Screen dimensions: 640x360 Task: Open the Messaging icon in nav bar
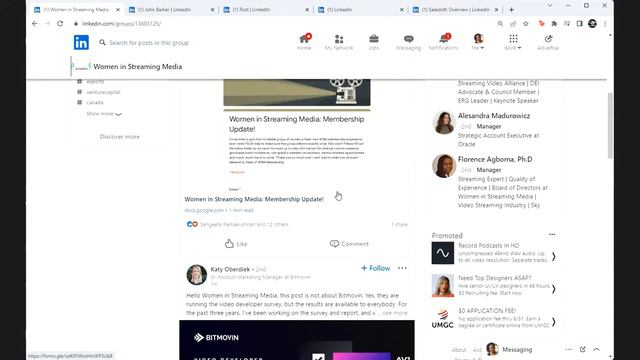[409, 42]
